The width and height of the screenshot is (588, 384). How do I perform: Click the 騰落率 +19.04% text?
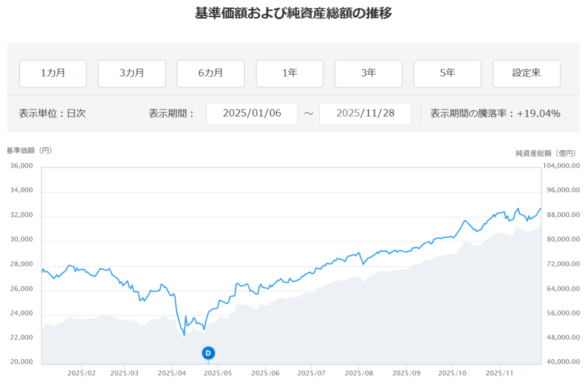pyautogui.click(x=495, y=114)
